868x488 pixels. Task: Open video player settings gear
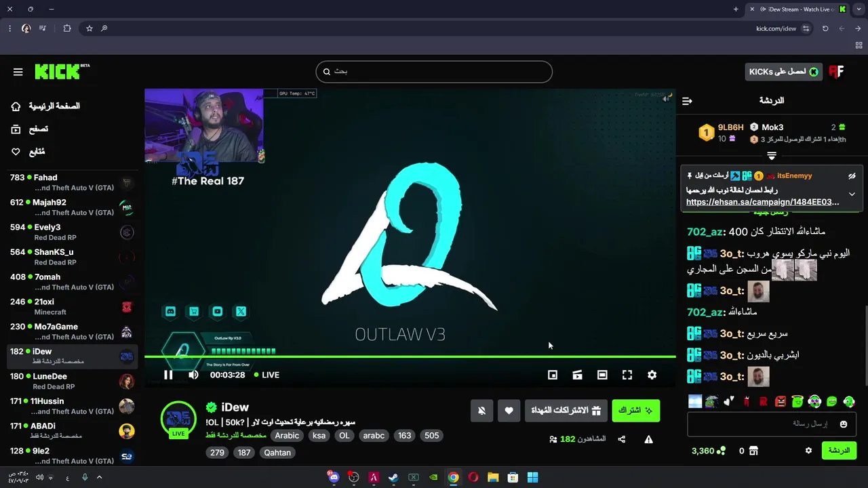tap(652, 375)
